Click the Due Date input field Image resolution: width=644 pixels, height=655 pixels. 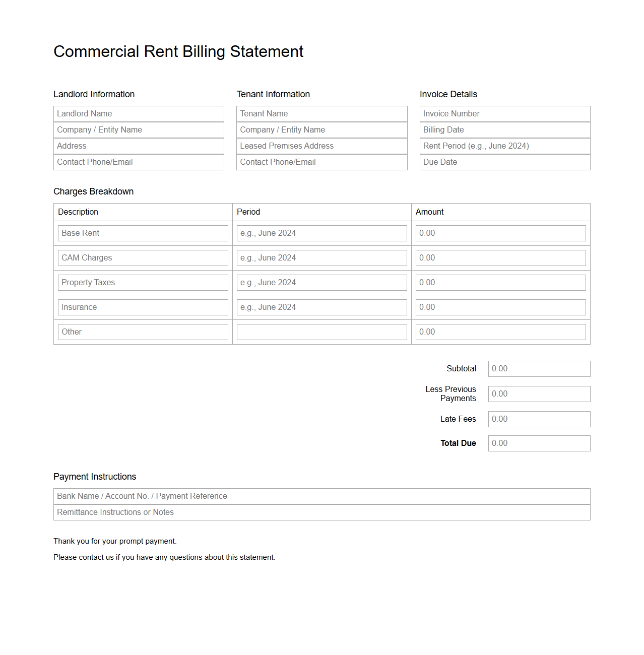[504, 162]
